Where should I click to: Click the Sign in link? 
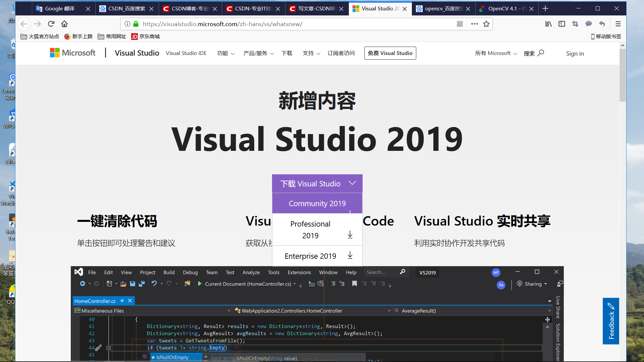[575, 54]
